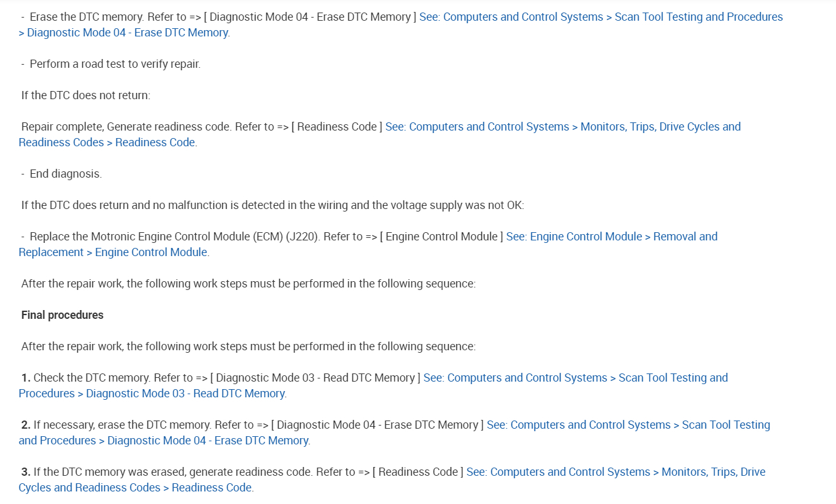Click the 'Final procedures' heading

pyautogui.click(x=62, y=315)
